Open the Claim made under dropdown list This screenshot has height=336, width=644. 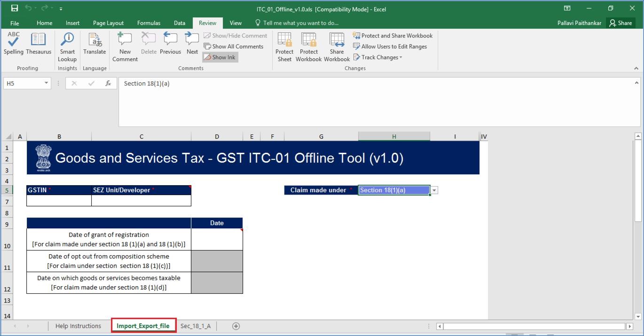click(433, 190)
